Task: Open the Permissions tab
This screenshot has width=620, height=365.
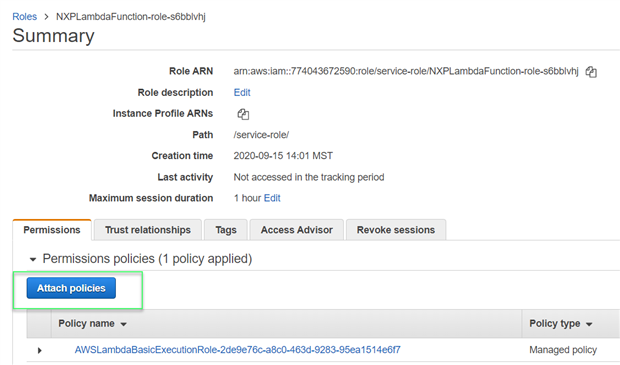Action: pyautogui.click(x=52, y=230)
